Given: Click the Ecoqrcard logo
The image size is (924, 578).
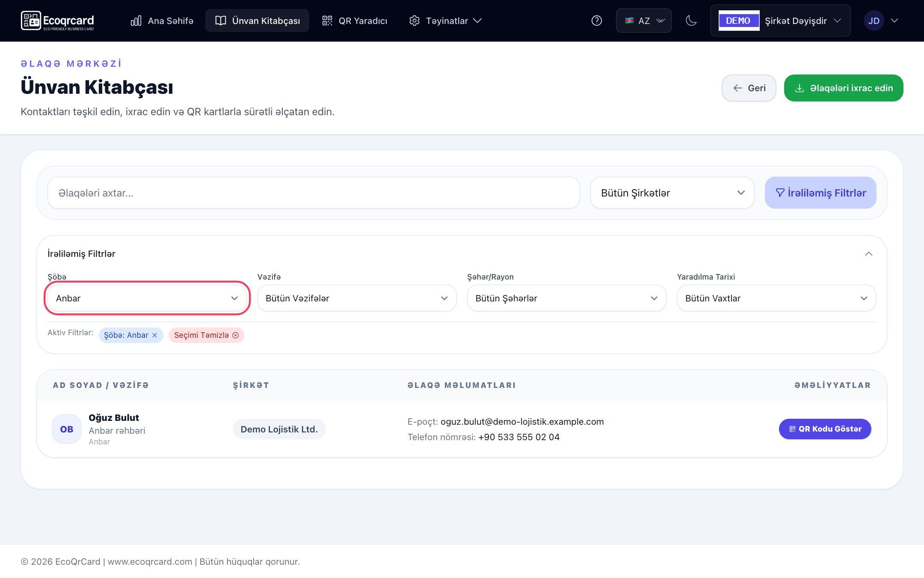Looking at the screenshot, I should pyautogui.click(x=57, y=21).
